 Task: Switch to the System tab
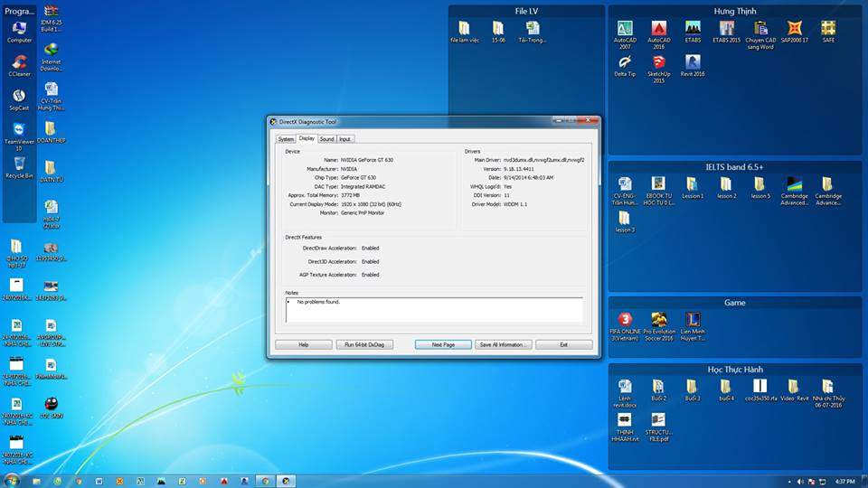click(x=286, y=139)
